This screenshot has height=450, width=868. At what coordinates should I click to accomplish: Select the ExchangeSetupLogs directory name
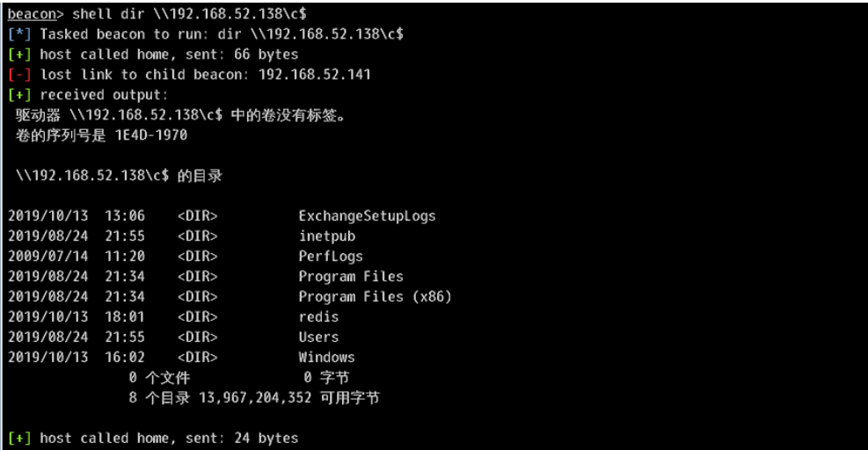[x=367, y=216]
